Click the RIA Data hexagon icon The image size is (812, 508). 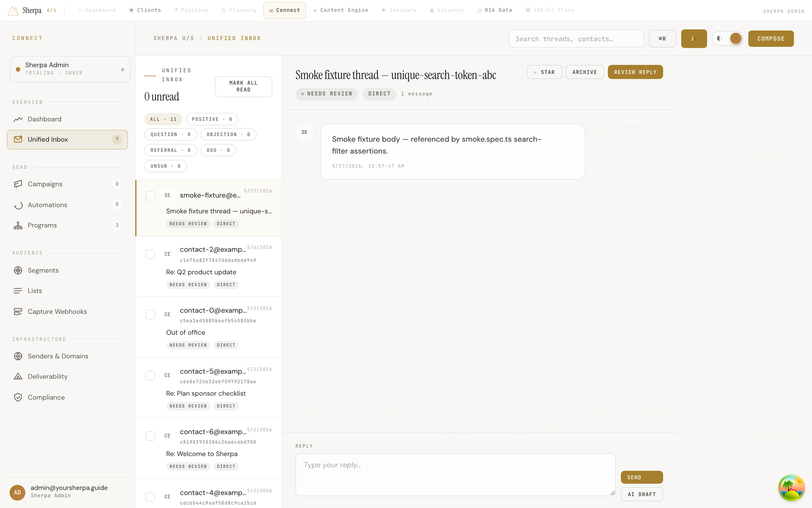(x=480, y=10)
